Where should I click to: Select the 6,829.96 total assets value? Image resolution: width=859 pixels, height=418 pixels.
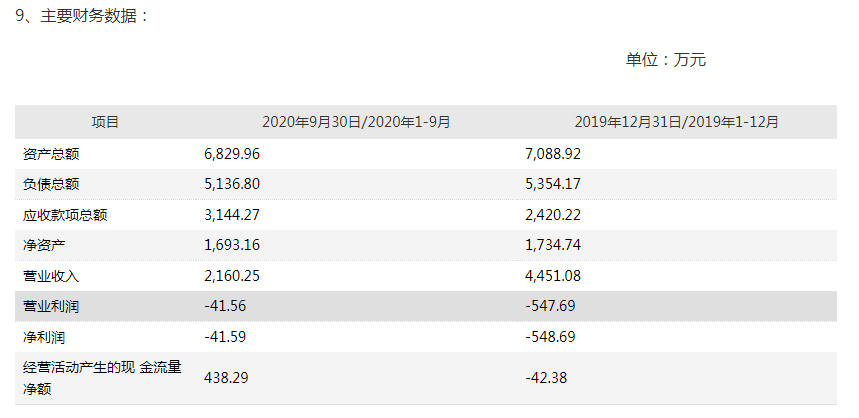[231, 154]
